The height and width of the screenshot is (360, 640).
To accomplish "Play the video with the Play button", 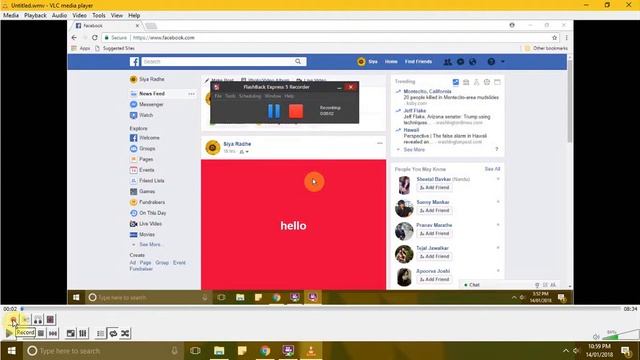I will point(9,333).
